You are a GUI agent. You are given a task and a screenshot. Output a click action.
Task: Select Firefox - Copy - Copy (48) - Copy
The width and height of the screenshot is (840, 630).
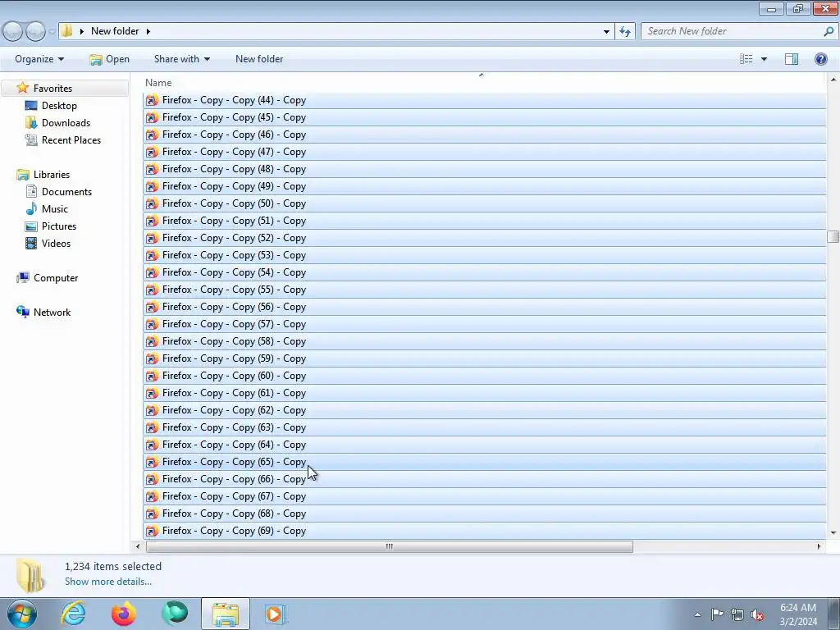tap(485, 169)
